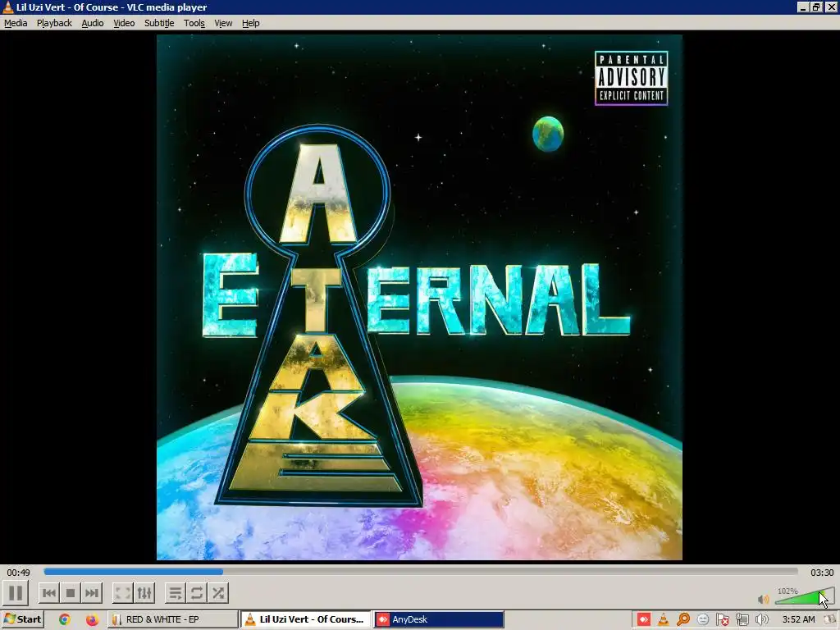Open the system volume tray icon
The image size is (840, 630).
(761, 620)
